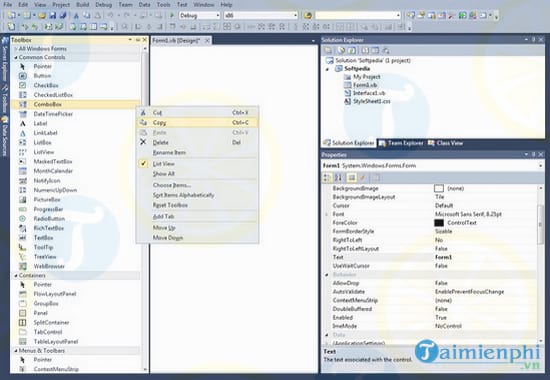Switch to the Team Explorer tab
The image size is (550, 380).
pyautogui.click(x=401, y=143)
